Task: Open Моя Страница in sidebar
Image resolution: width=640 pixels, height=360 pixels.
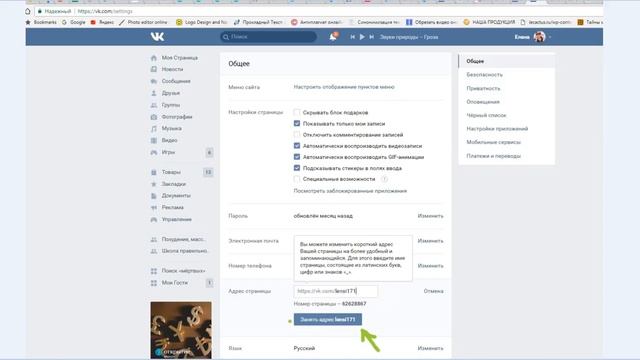Action: tap(180, 58)
